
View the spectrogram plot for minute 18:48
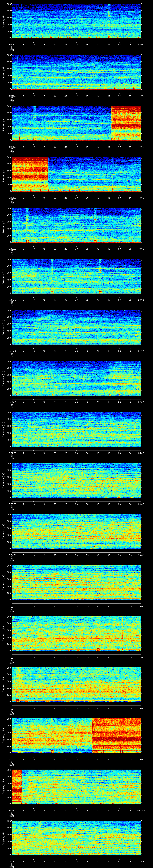[x=76, y=225]
